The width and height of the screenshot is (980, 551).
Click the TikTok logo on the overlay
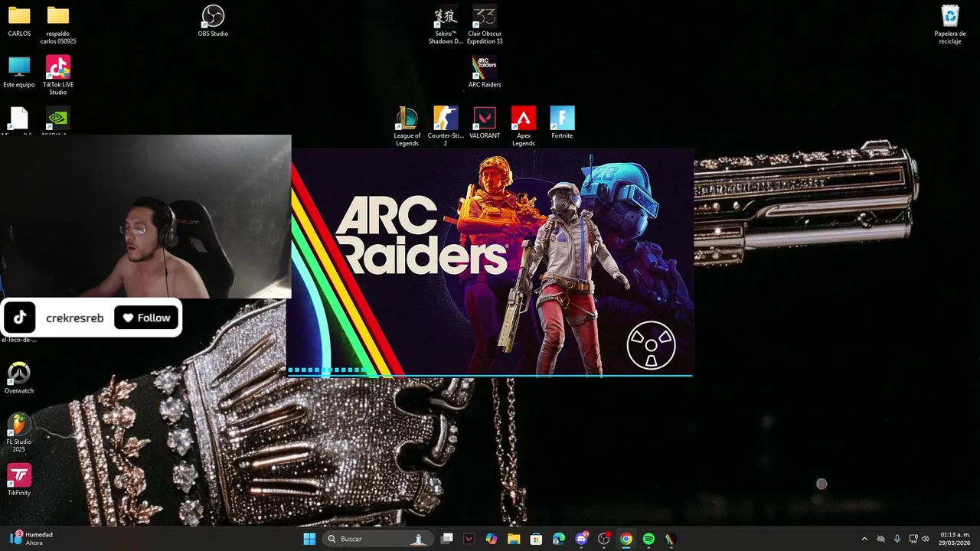pyautogui.click(x=20, y=318)
